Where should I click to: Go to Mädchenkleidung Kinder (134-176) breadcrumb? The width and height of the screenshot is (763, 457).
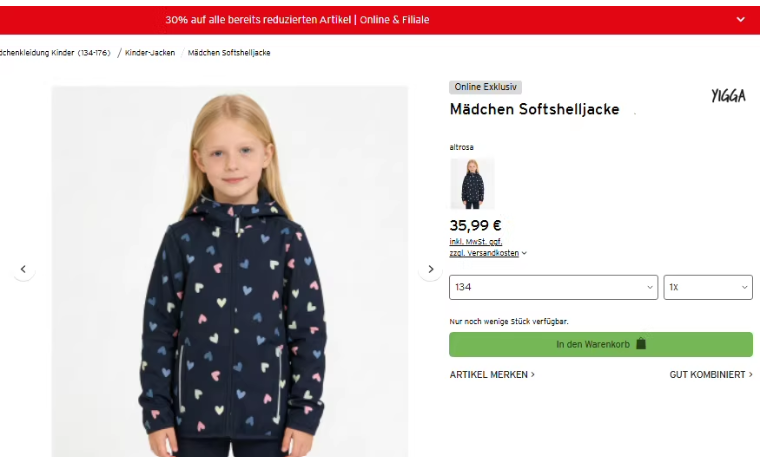(x=55, y=52)
